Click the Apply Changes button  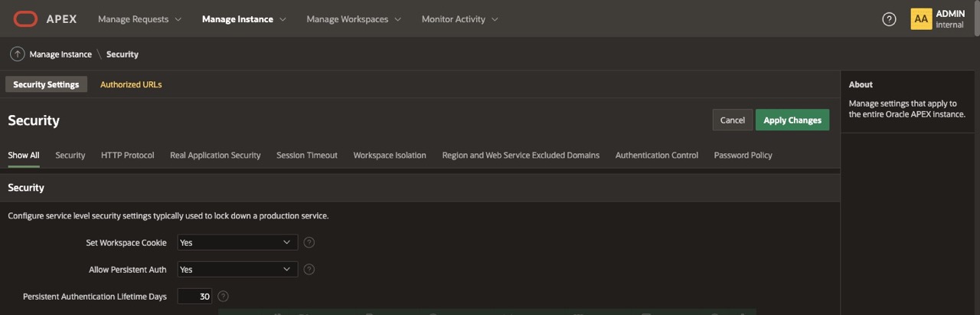pyautogui.click(x=792, y=120)
